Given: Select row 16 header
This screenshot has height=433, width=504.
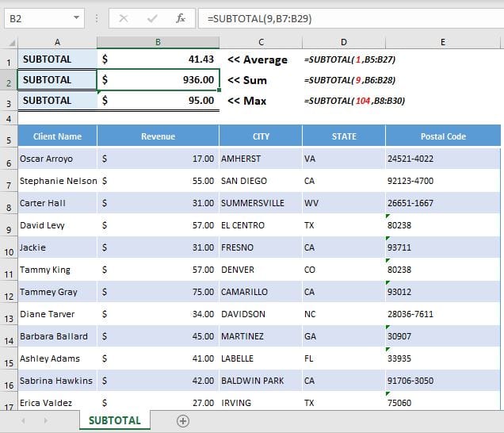Looking at the screenshot, I should (x=9, y=381).
